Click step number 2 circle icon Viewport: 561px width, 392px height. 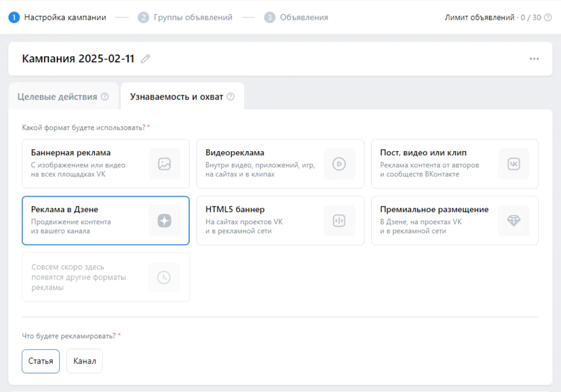coord(143,18)
